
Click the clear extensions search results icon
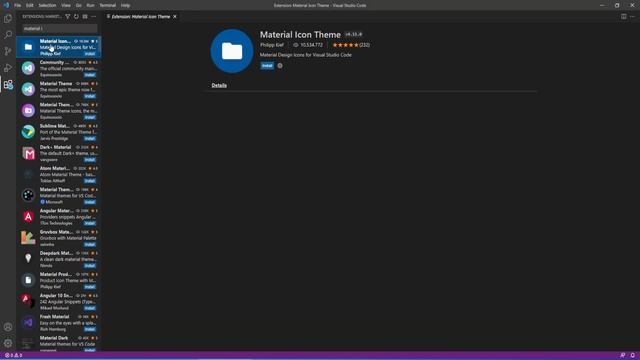[x=85, y=17]
